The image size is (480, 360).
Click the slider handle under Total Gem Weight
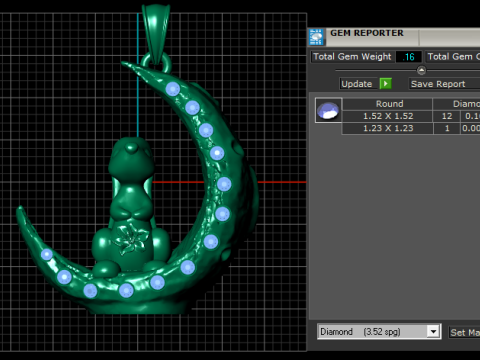tap(421, 70)
